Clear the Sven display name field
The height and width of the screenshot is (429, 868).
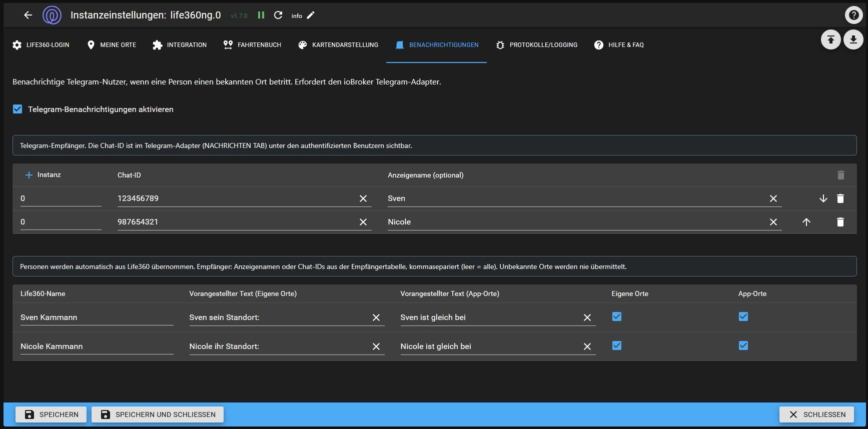773,198
